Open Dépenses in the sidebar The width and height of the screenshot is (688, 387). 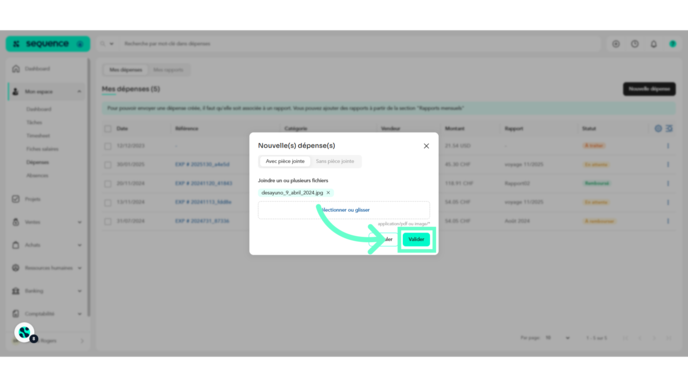tap(37, 162)
